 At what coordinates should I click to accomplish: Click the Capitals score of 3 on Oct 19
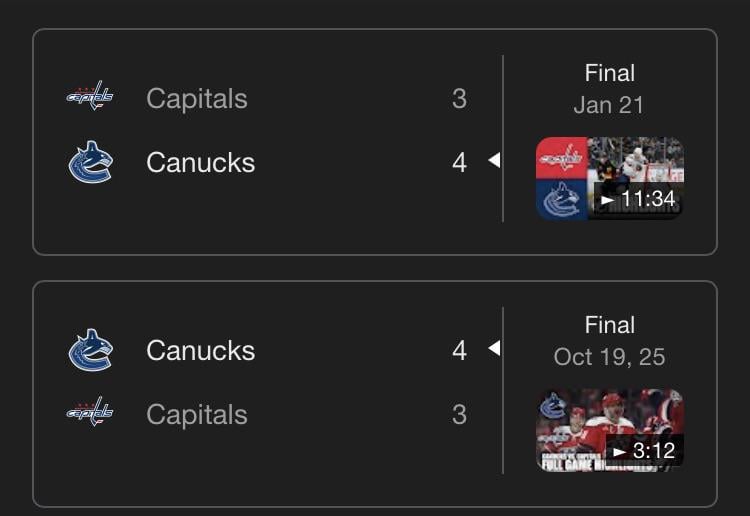tap(459, 415)
